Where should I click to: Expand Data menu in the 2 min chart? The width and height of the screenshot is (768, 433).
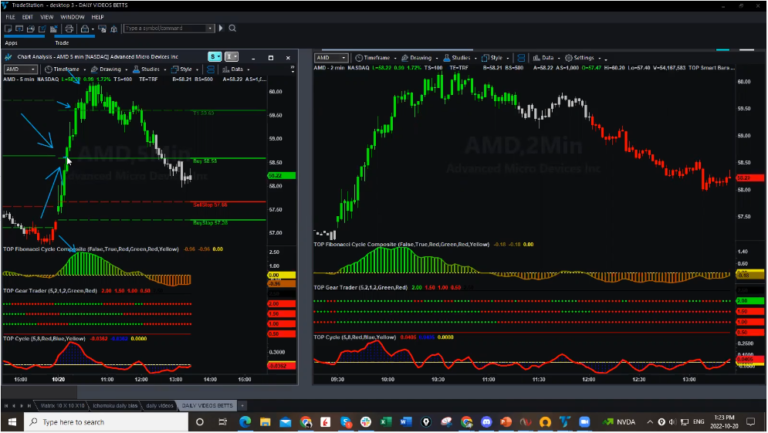[x=546, y=58]
